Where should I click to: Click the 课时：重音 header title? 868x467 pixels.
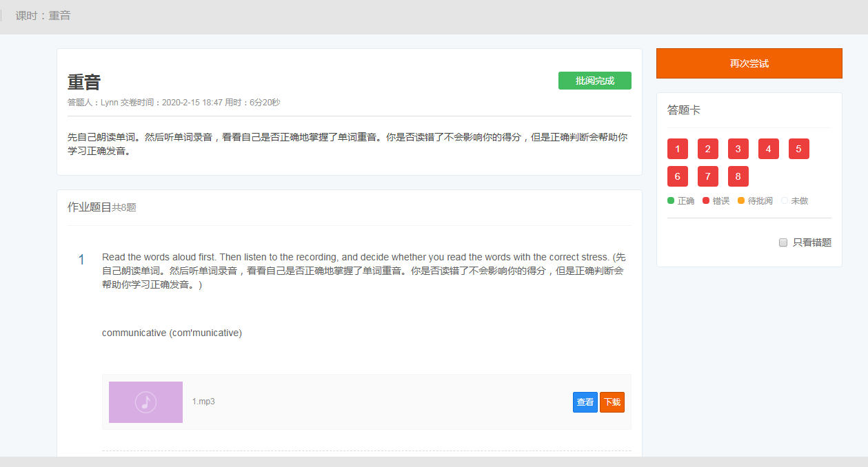pos(43,15)
